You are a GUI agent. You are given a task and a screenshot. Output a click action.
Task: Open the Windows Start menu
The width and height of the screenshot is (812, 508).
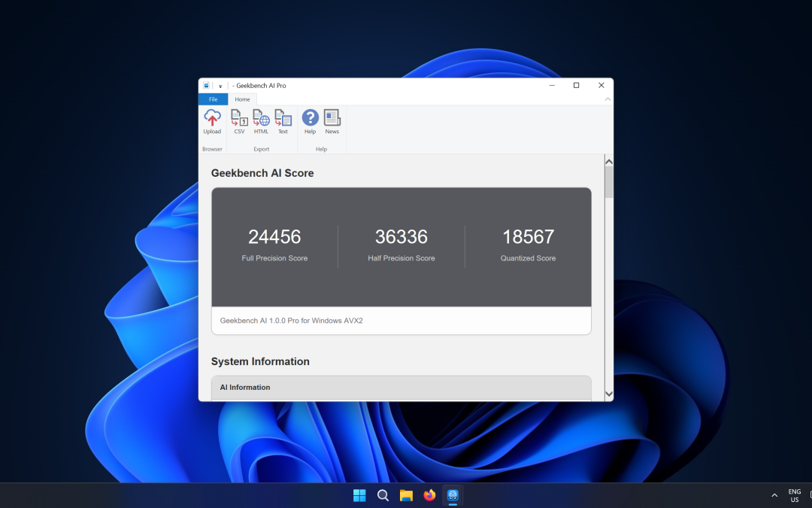(x=359, y=495)
